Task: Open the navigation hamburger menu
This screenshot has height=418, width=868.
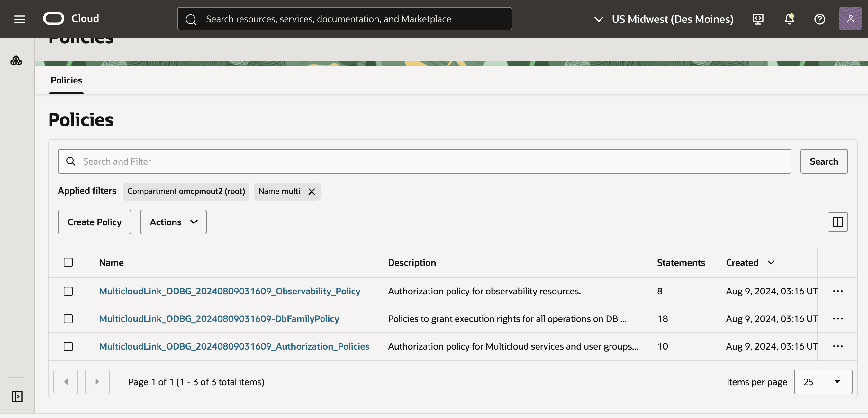Action: coord(19,19)
